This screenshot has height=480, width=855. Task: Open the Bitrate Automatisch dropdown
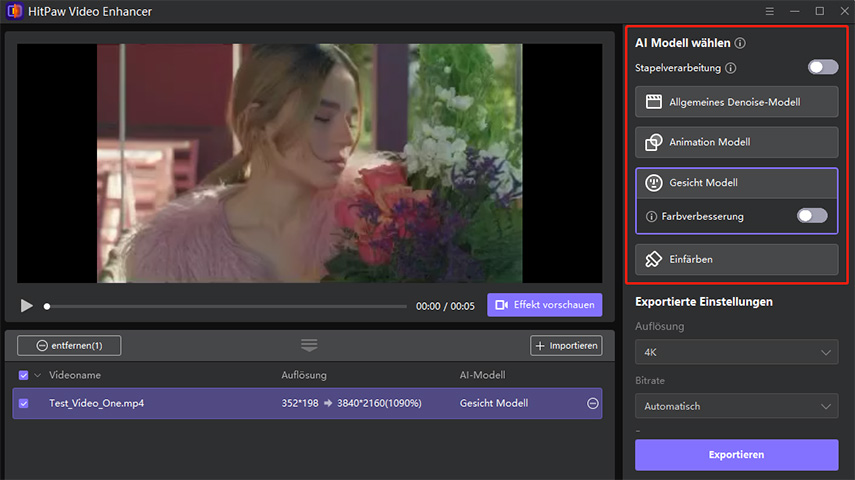click(x=736, y=406)
